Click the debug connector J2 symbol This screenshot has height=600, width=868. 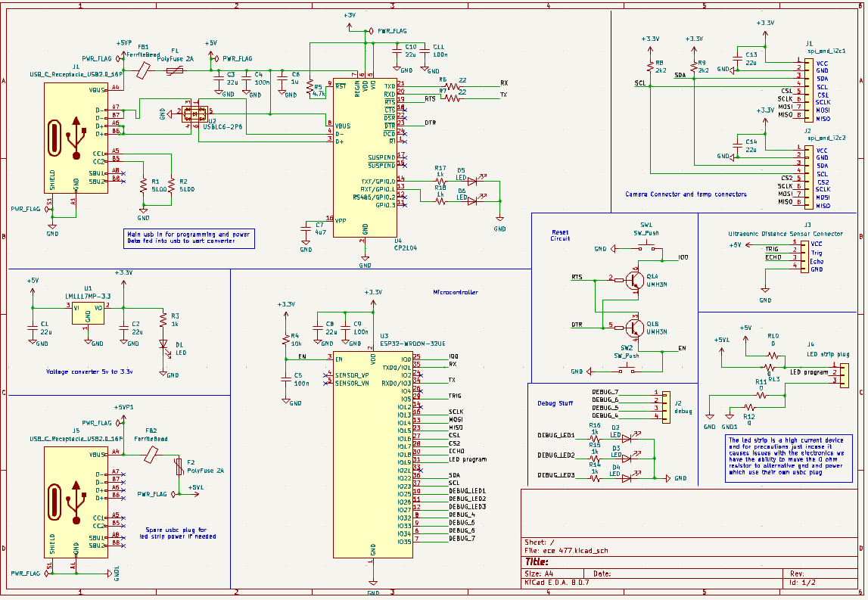(x=665, y=404)
